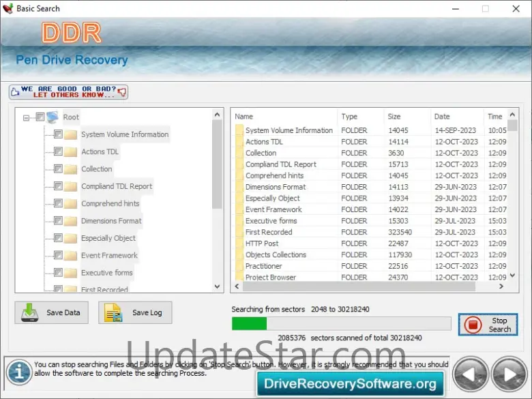Viewport: 532px width, 399px height.
Task: Go forward with the right arrow button
Action: point(509,374)
